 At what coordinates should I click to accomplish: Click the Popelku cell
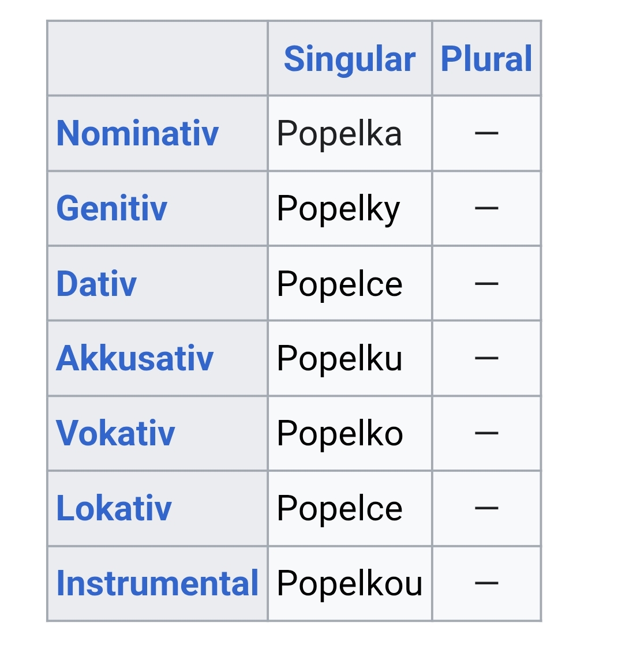[339, 359]
